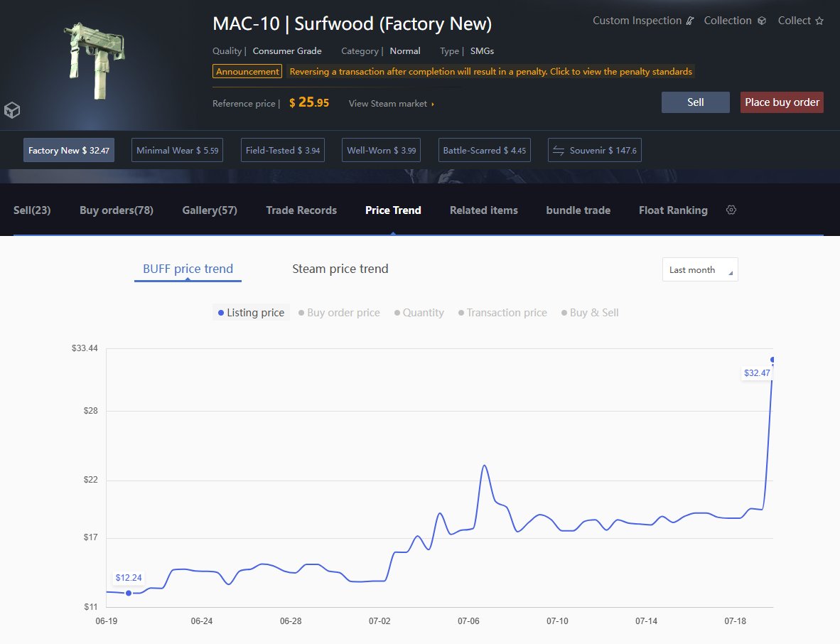
Task: Open the Gallery(57) tab
Action: [210, 210]
